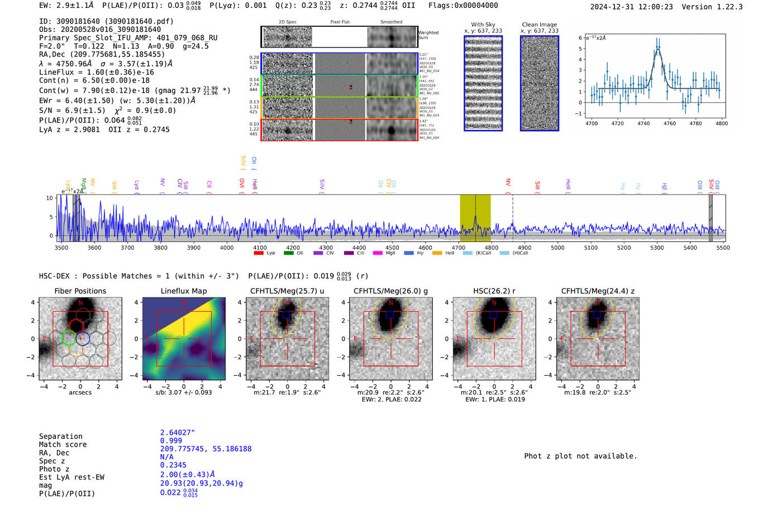Open the CFHTLS/Meg(24.4) z cutout
Screen dimensions: 782x532
pos(598,339)
